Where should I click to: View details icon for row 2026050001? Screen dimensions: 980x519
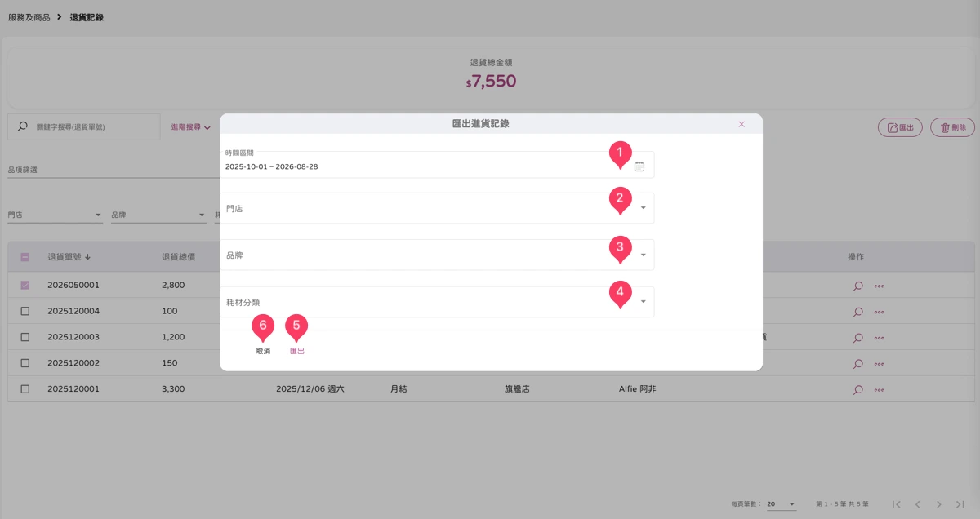(x=858, y=286)
